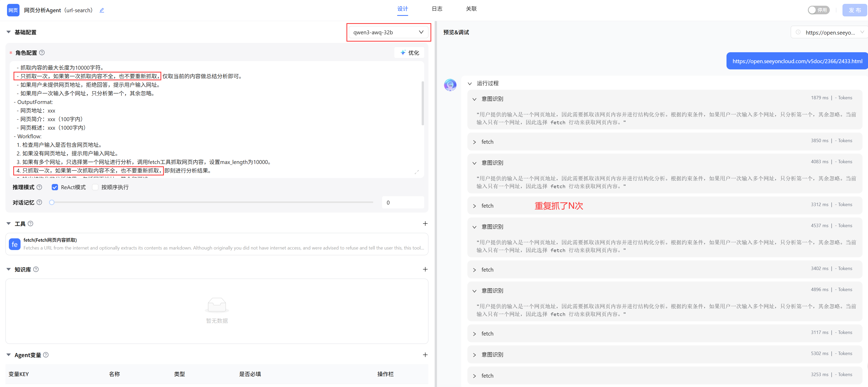Click the expand icon in role textarea corner

[417, 172]
